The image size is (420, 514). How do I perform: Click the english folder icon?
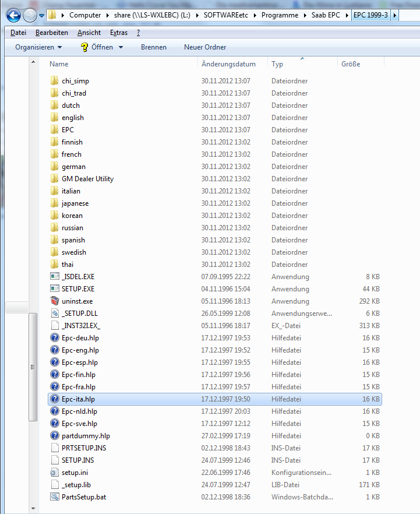pyautogui.click(x=54, y=117)
